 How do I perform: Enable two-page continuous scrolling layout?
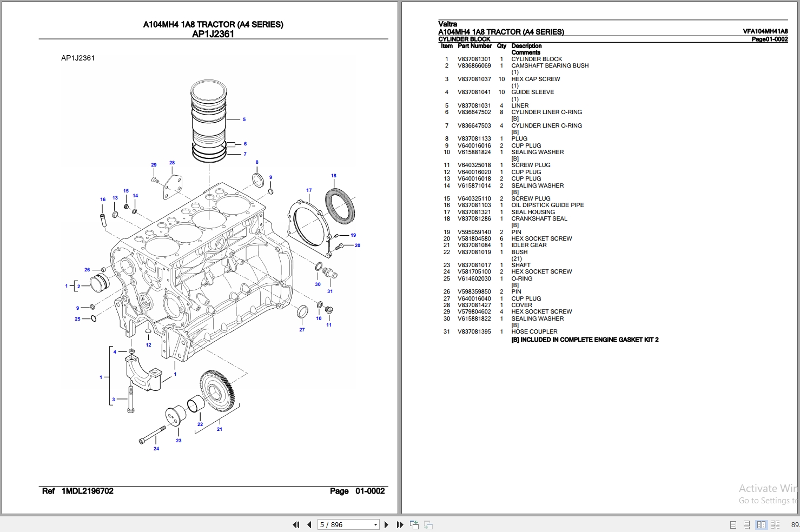point(776,524)
